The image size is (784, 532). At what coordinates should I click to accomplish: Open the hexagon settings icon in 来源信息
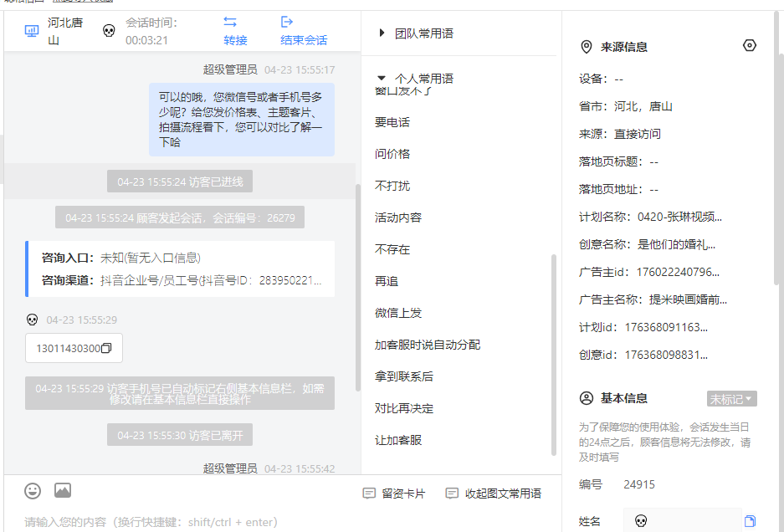(x=749, y=45)
